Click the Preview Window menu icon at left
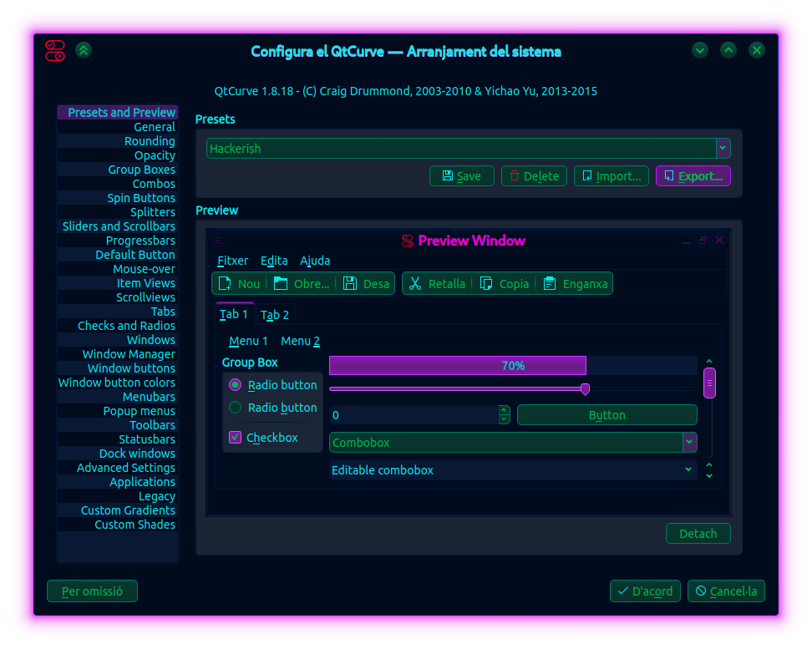 click(x=217, y=241)
